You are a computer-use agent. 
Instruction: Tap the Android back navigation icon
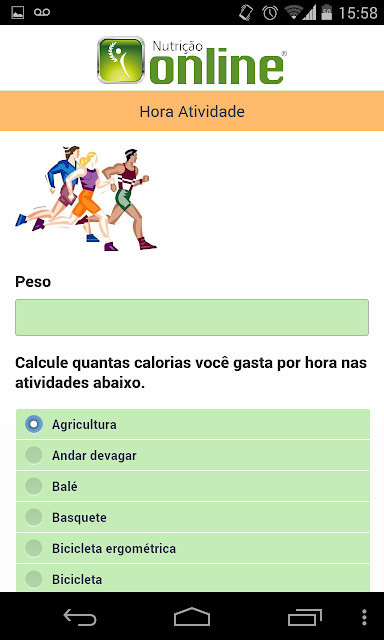[x=80, y=617]
